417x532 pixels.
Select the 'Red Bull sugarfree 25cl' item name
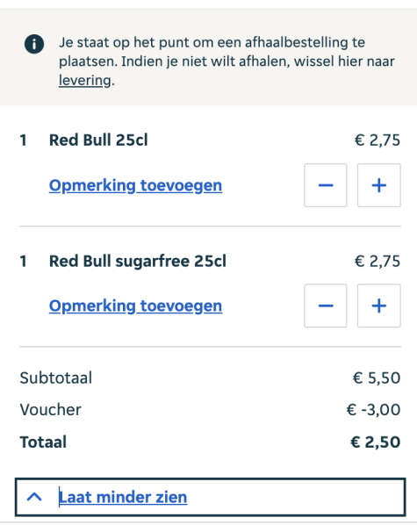click(138, 261)
